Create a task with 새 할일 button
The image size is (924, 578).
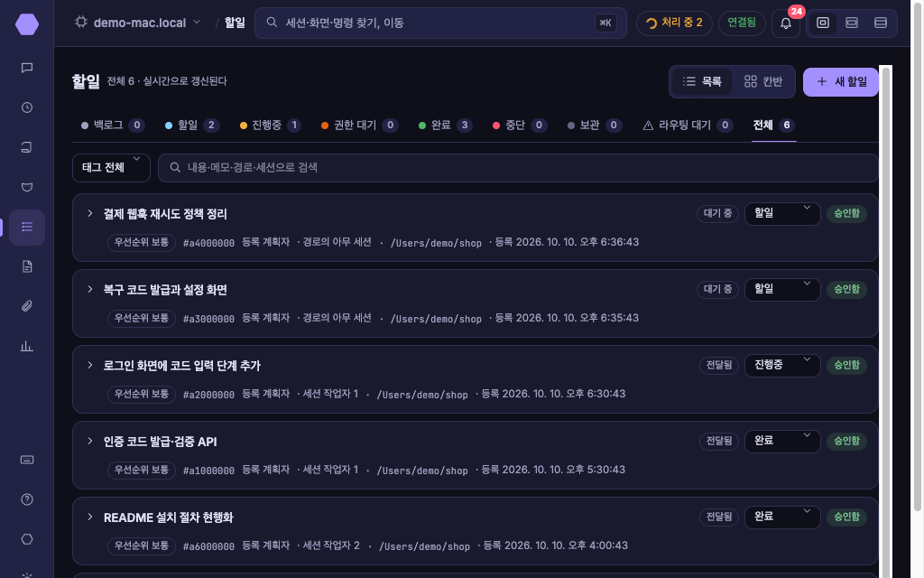click(x=841, y=81)
